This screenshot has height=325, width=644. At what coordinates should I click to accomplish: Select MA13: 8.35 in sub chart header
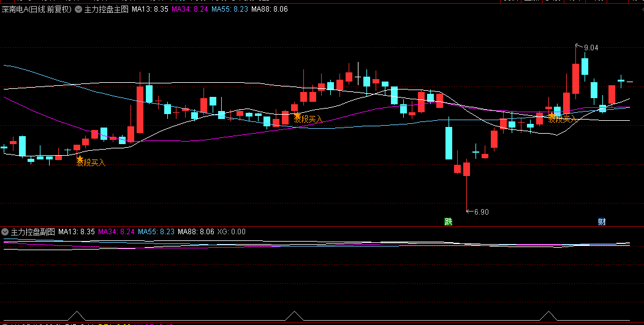tap(77, 232)
